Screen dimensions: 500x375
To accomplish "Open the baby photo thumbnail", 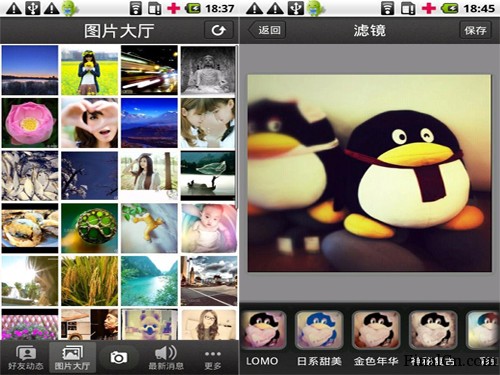I will (209, 228).
